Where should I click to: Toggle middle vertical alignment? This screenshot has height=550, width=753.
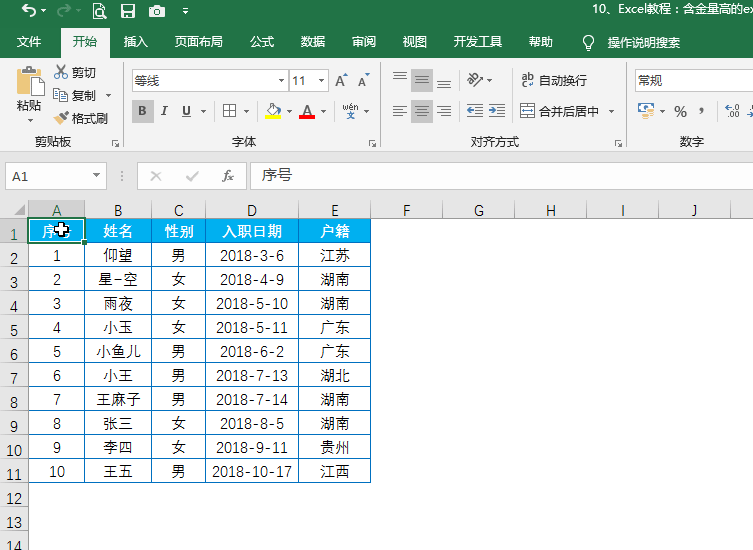point(422,80)
